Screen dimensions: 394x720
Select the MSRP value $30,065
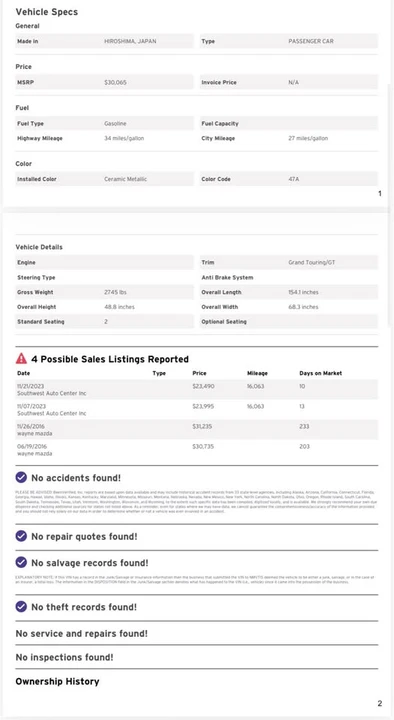115,83
